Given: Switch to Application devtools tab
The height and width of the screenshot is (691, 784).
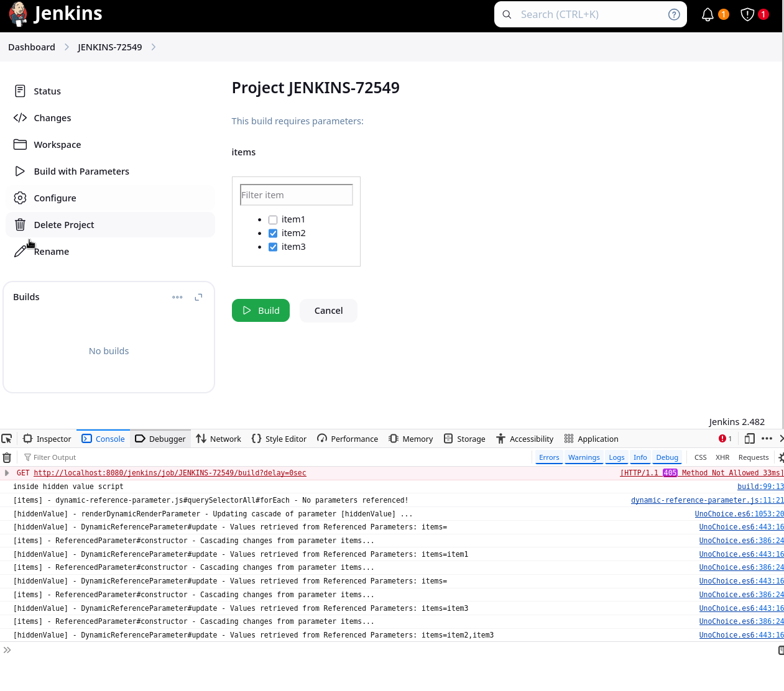Looking at the screenshot, I should point(591,439).
